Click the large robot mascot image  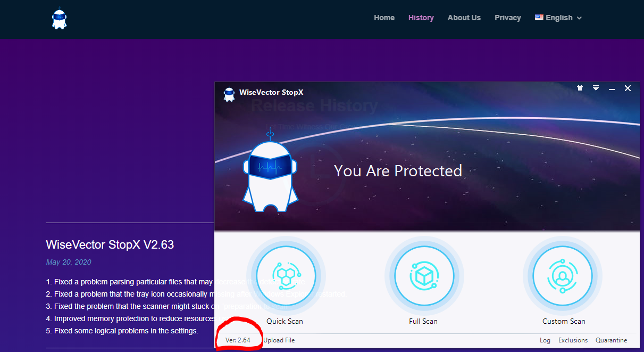pyautogui.click(x=270, y=169)
